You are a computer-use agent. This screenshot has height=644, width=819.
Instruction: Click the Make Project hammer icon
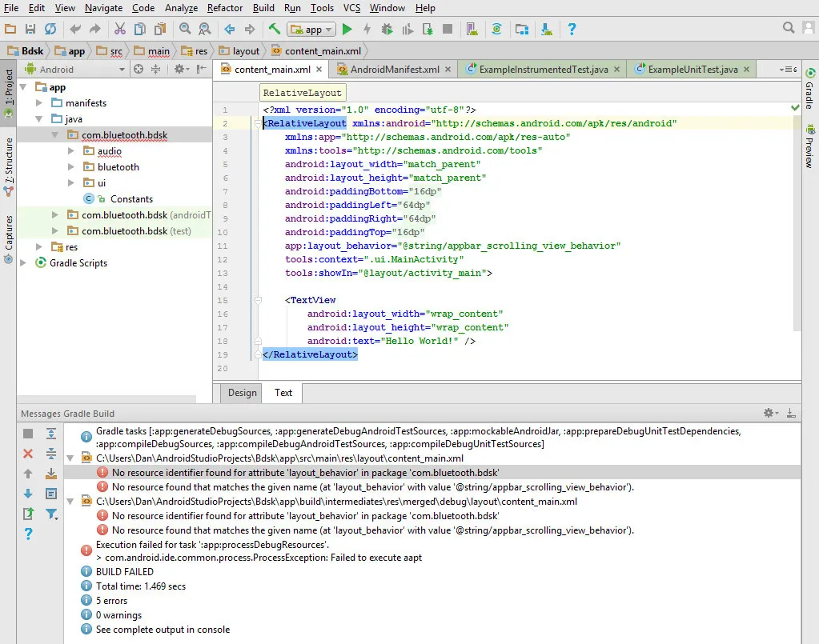click(x=274, y=30)
